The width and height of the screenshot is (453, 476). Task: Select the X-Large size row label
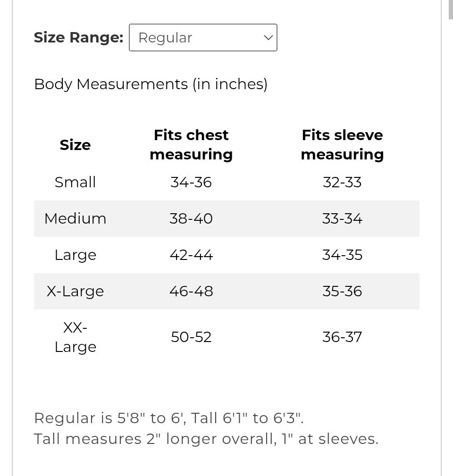click(x=75, y=291)
